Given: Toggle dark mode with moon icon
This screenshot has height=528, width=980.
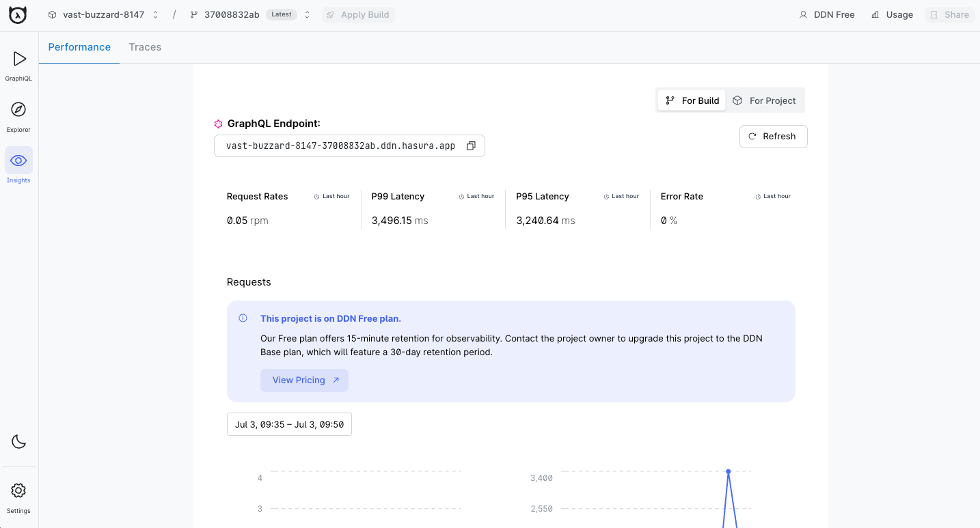Looking at the screenshot, I should (x=18, y=441).
